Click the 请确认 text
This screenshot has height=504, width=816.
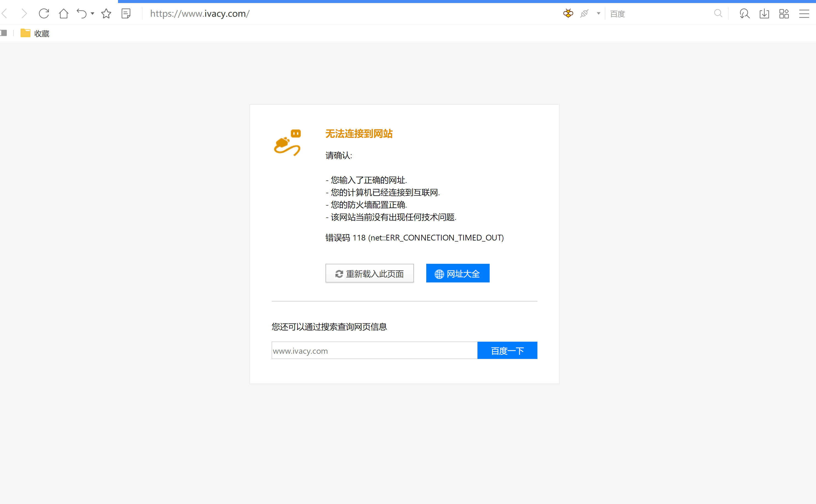coord(339,155)
